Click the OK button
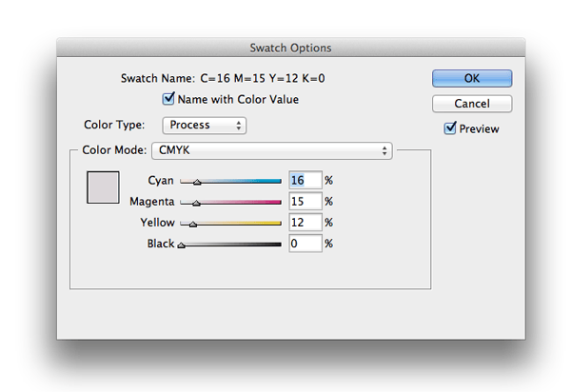 pyautogui.click(x=472, y=78)
